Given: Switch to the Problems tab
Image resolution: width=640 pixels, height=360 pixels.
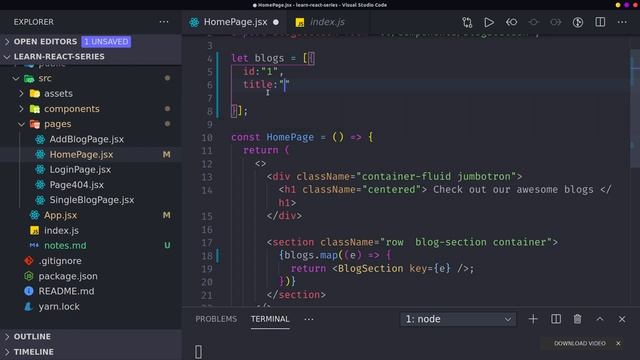Looking at the screenshot, I should 216,319.
